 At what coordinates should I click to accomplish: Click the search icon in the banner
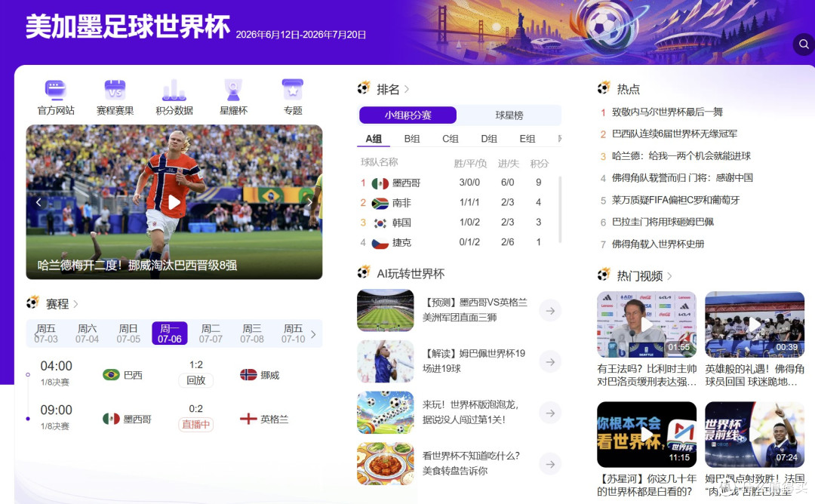(804, 45)
